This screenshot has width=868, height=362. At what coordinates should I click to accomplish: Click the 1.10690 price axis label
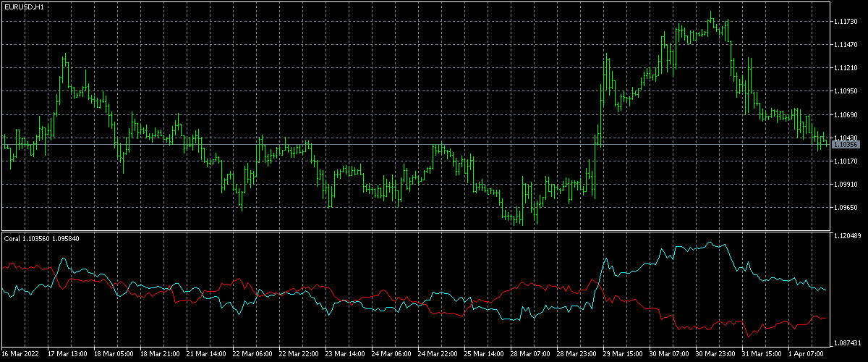846,114
